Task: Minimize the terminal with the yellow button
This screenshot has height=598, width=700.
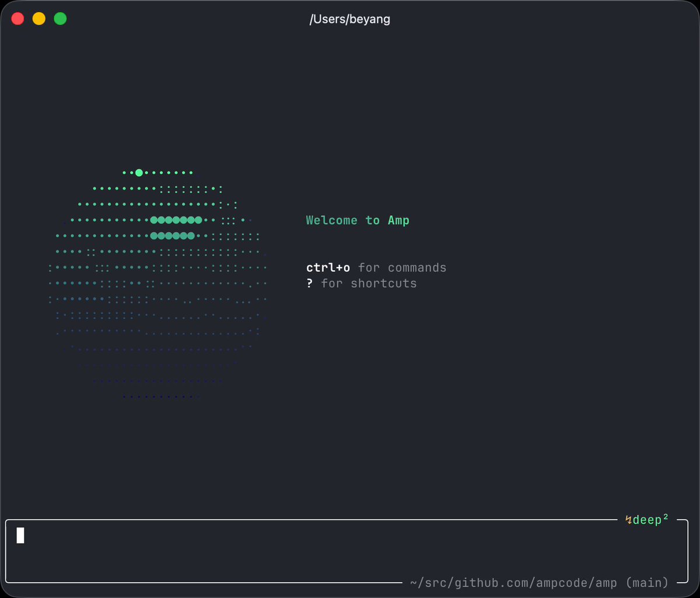Action: click(x=38, y=19)
